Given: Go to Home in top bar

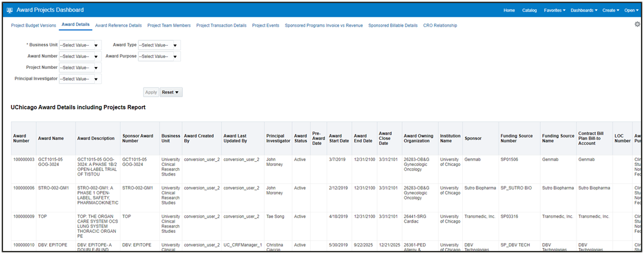Looking at the screenshot, I should point(509,10).
